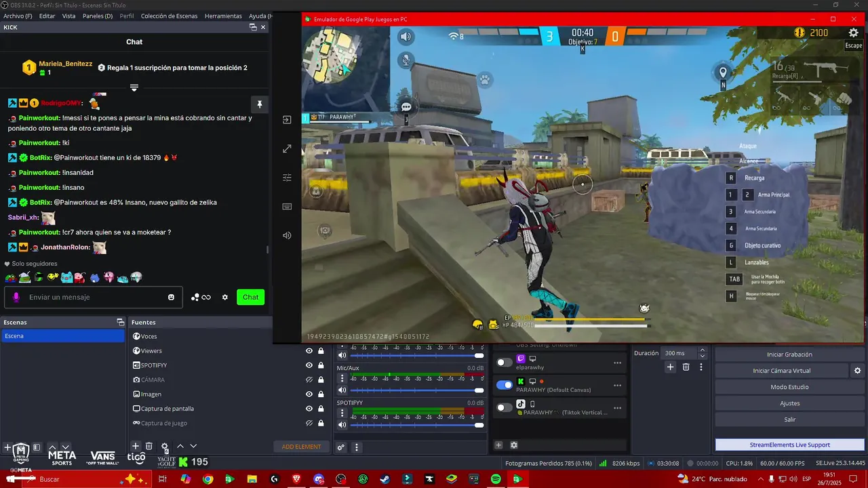Hide the SPOTIFYY source
The height and width of the screenshot is (488, 868).
(309, 365)
